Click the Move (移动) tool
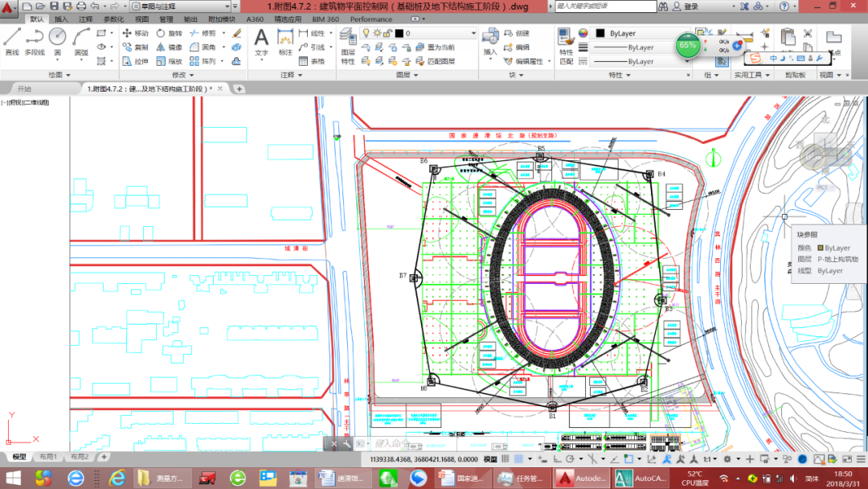Image resolution: width=868 pixels, height=489 pixels. [x=135, y=33]
